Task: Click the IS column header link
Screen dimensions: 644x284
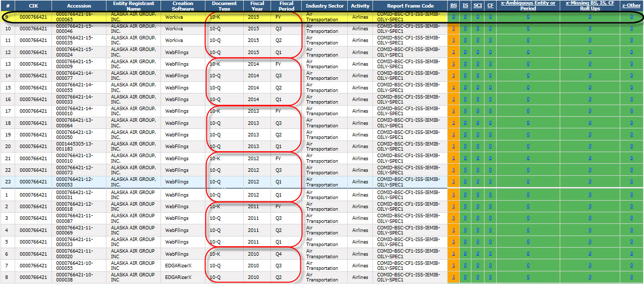Action: (x=465, y=6)
